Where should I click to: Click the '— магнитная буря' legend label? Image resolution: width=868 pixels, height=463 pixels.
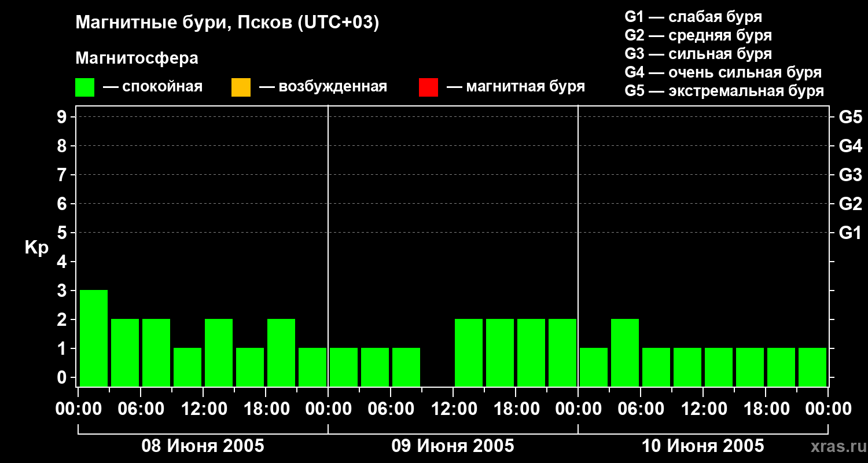point(516,87)
